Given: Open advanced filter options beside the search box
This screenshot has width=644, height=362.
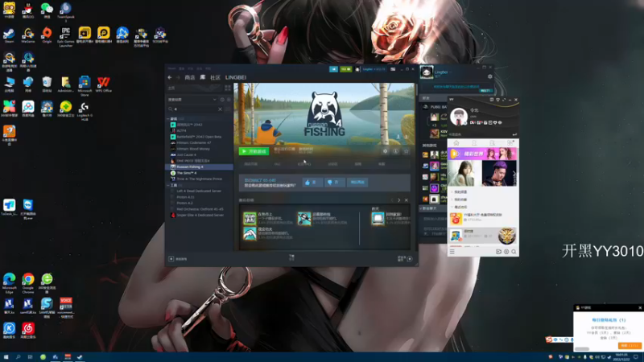Looking at the screenshot, I should pyautogui.click(x=229, y=109).
